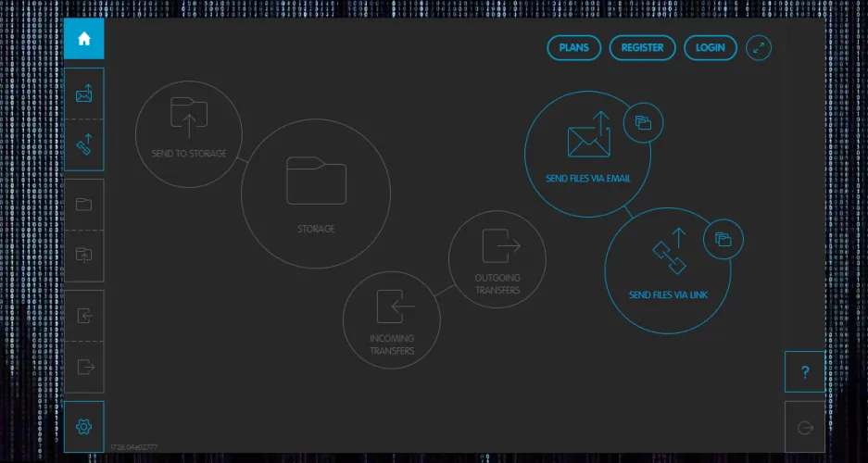Open the storage folder icon in the sidebar
The image size is (868, 463).
point(84,205)
